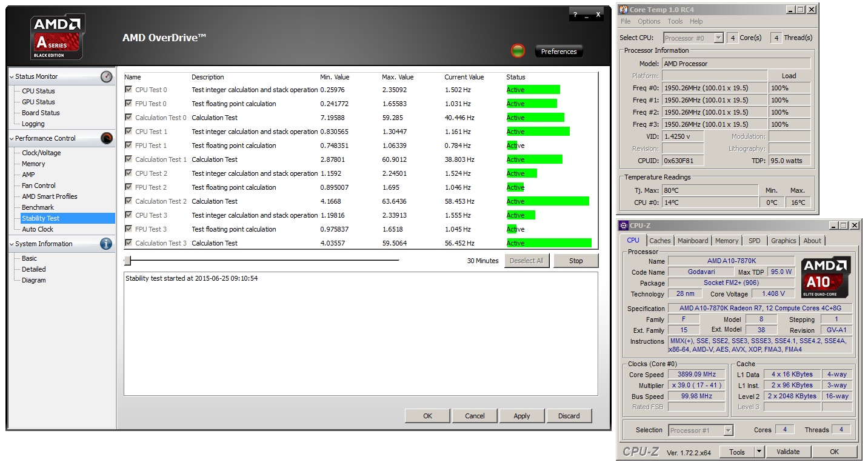Viewport: 868px width, 465px height.
Task: Switch to the SPD tab in CPU-Z
Action: pos(755,241)
